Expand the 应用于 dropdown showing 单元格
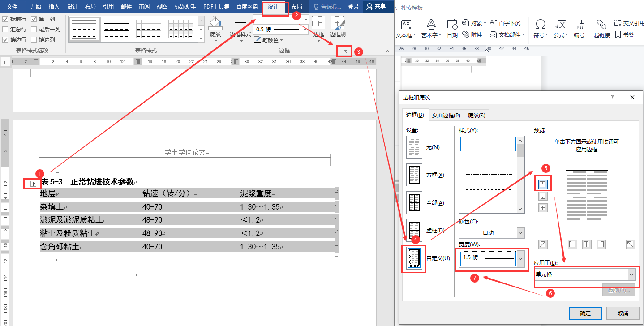 point(631,274)
